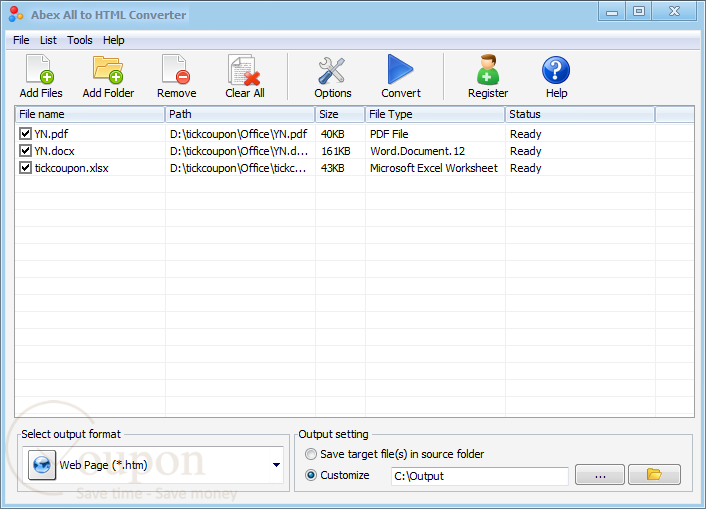Click the Ready status of tickcoupon.xlsx row
The width and height of the screenshot is (706, 509).
pos(525,168)
